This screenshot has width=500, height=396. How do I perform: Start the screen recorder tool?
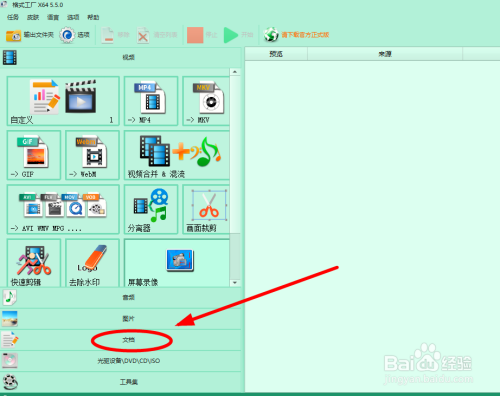tap(177, 263)
